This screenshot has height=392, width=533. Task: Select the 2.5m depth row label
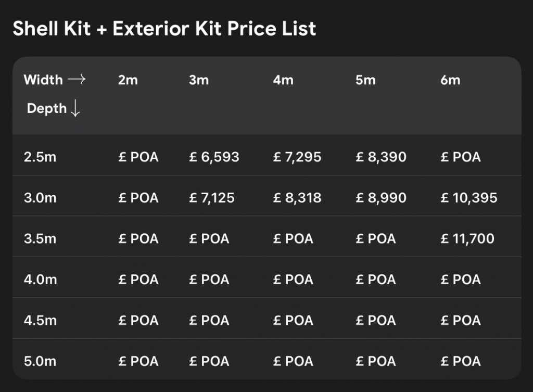click(40, 157)
